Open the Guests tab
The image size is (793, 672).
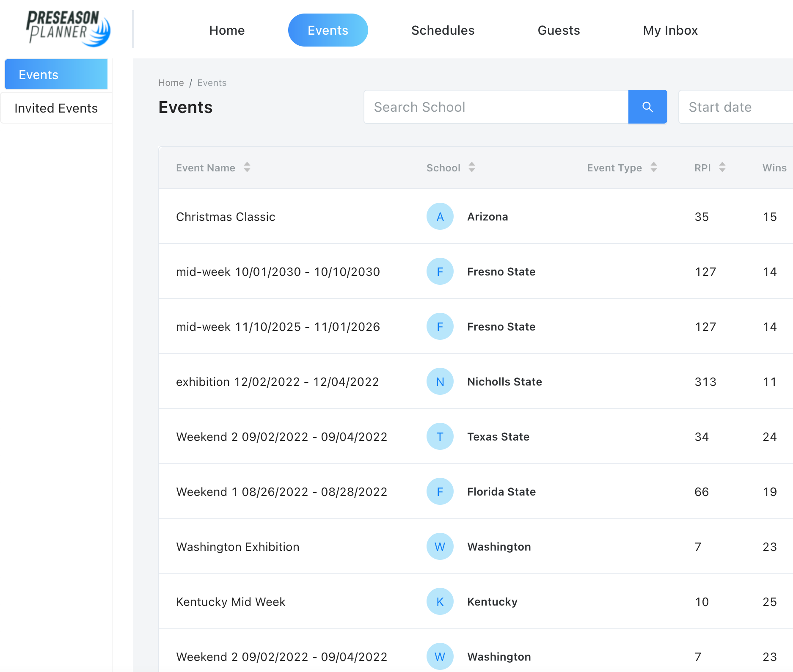559,30
